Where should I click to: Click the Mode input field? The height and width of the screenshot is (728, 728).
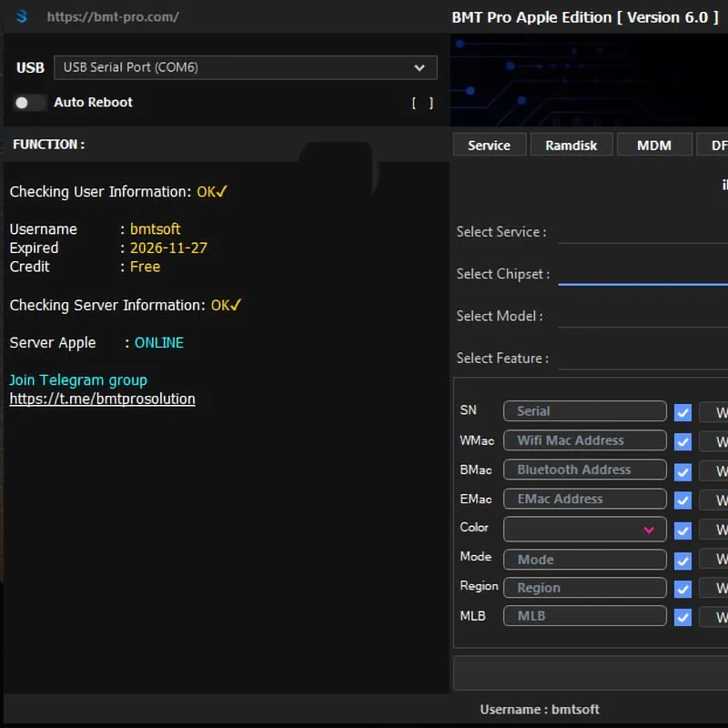(585, 560)
